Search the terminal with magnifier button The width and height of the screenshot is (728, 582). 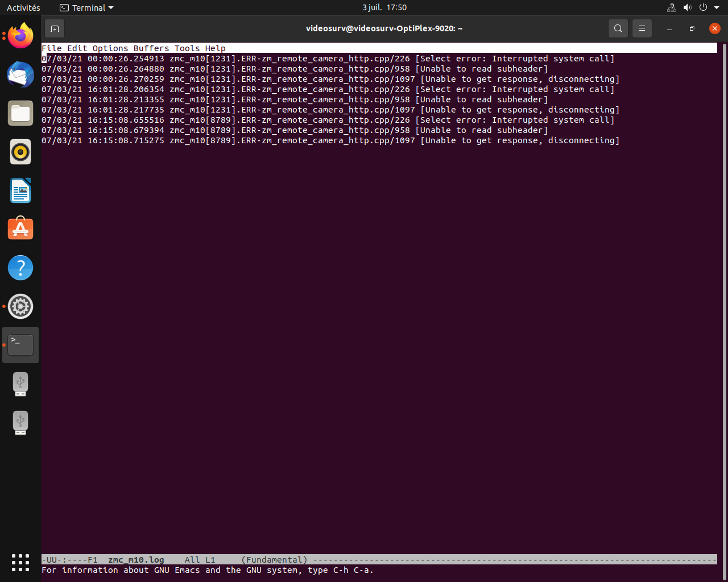coord(618,28)
